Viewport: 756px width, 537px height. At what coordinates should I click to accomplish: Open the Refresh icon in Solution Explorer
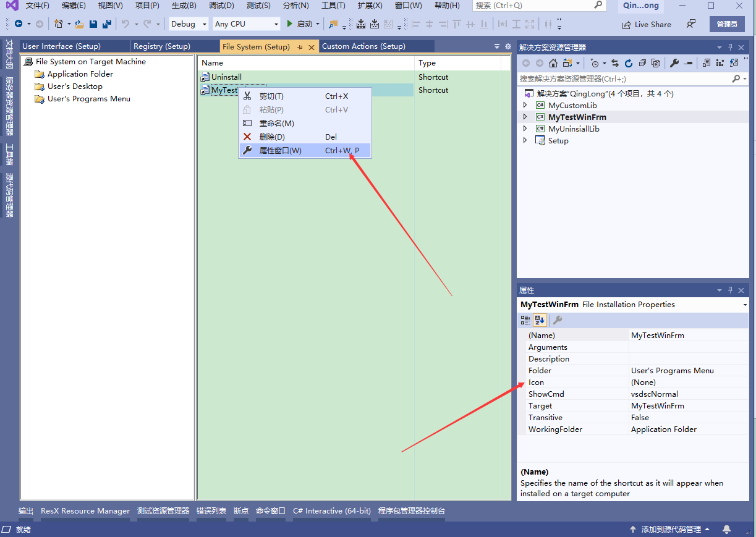click(629, 62)
